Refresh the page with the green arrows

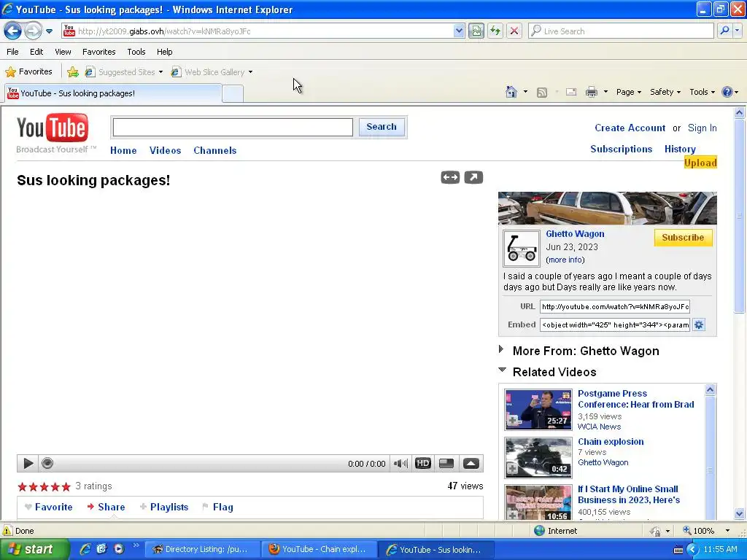click(x=495, y=31)
